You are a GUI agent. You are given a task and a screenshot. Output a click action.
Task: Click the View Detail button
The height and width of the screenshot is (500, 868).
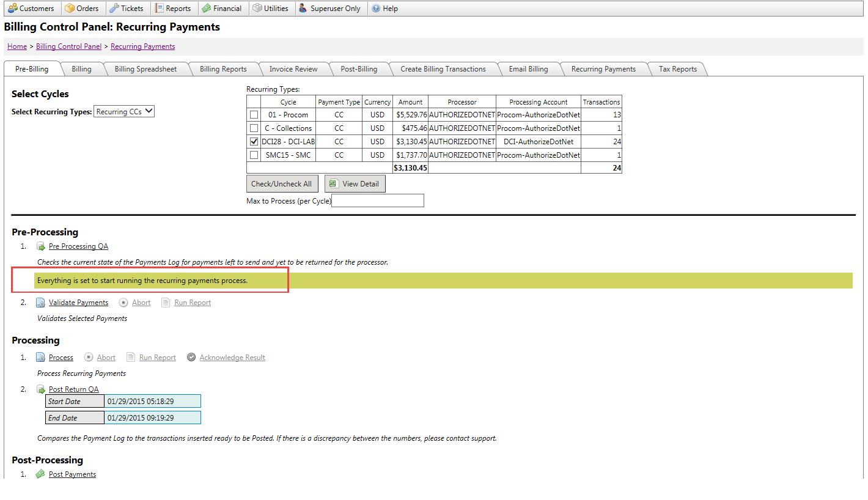[x=355, y=184]
